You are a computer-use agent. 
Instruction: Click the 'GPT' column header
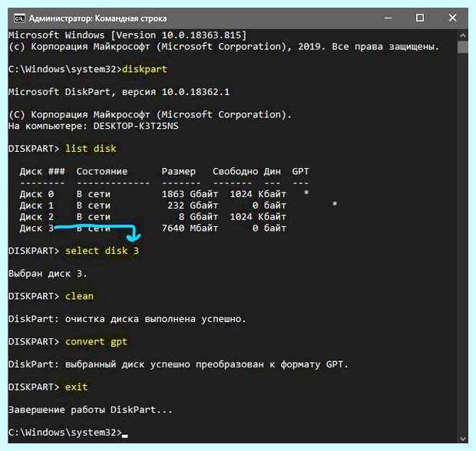[300, 171]
